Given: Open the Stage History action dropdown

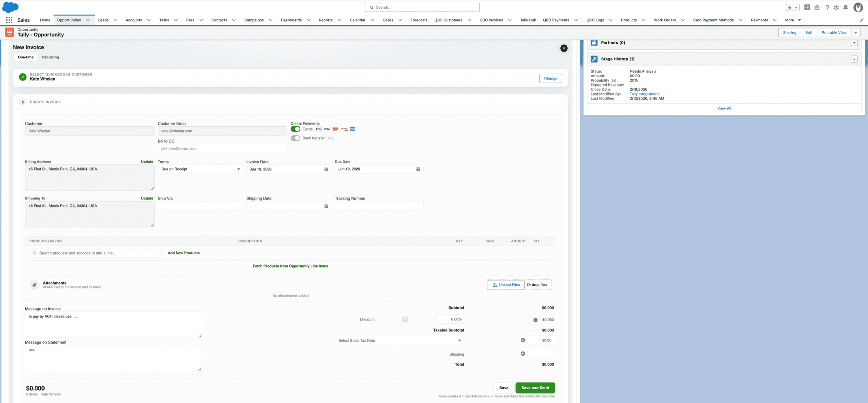Looking at the screenshot, I should tap(854, 59).
